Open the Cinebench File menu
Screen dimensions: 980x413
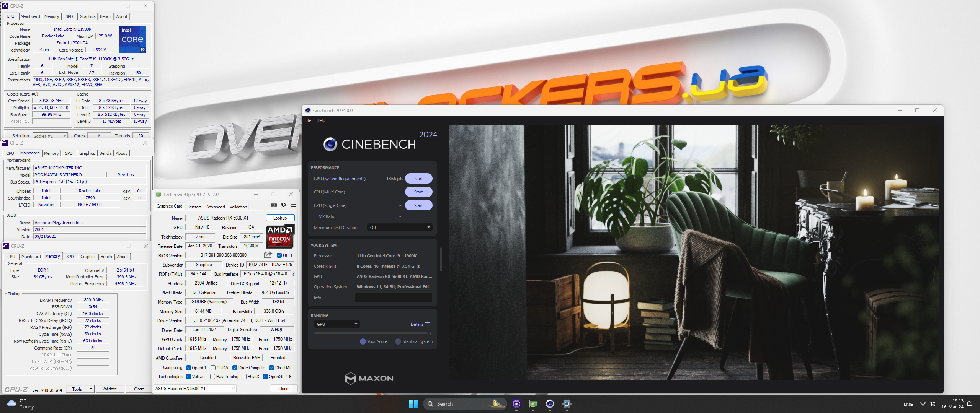(308, 120)
